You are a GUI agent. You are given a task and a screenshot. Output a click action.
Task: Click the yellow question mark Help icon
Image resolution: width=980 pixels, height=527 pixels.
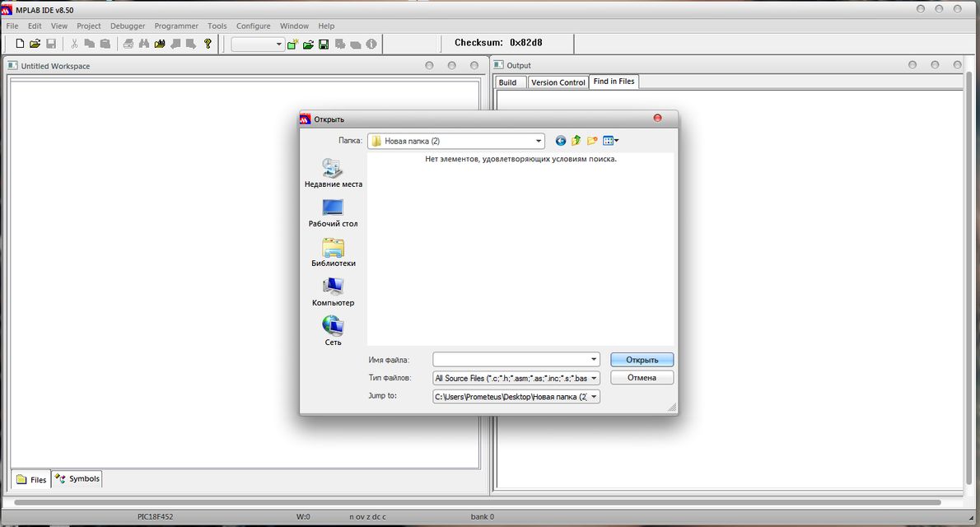[x=208, y=44]
